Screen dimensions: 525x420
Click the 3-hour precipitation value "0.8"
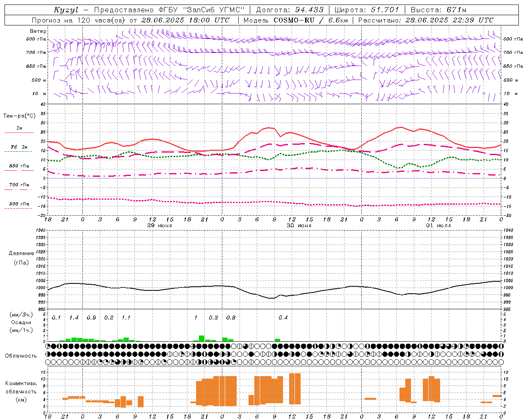click(x=231, y=318)
